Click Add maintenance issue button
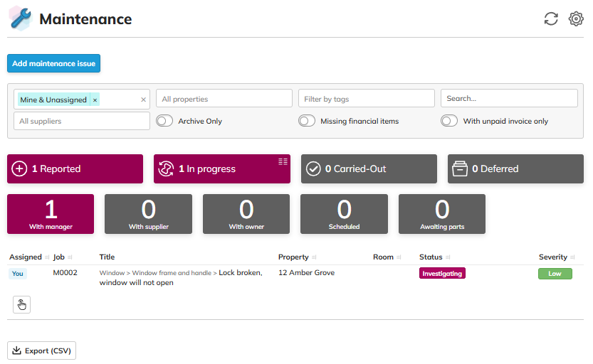The image size is (593, 364). 53,63
